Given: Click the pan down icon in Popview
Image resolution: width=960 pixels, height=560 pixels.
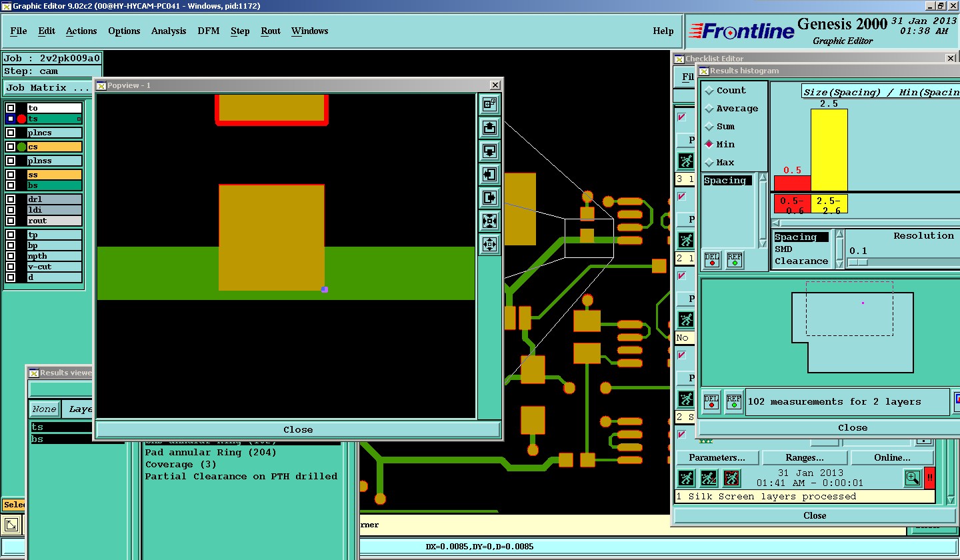Looking at the screenshot, I should pos(489,151).
